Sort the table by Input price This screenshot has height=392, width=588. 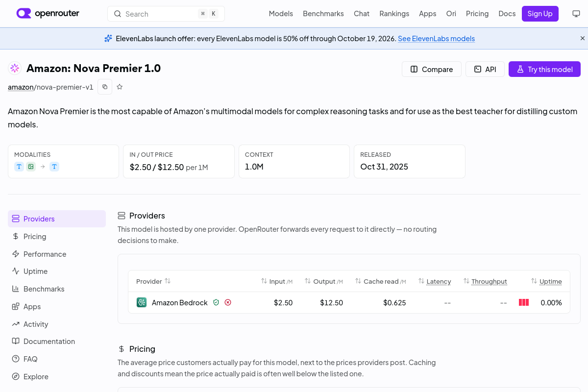(277, 281)
